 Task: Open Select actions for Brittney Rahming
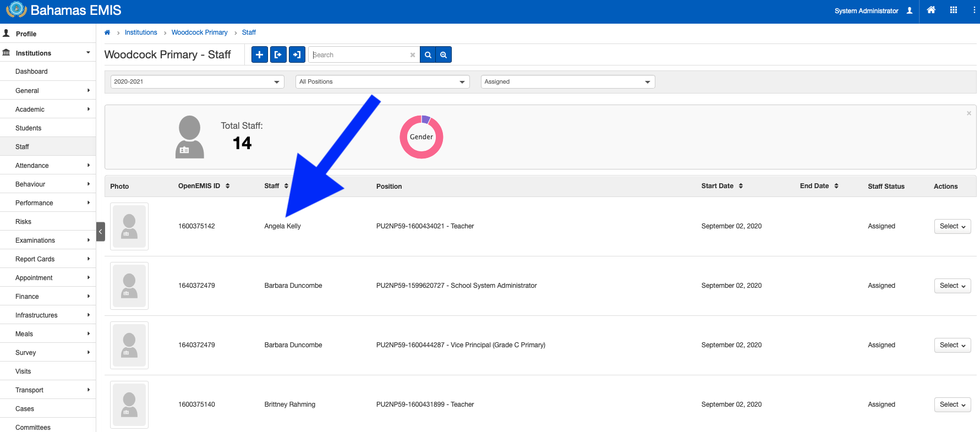[x=952, y=404]
